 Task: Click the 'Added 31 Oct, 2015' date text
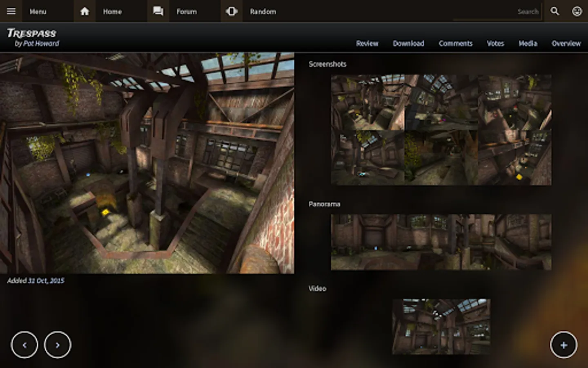(x=36, y=280)
